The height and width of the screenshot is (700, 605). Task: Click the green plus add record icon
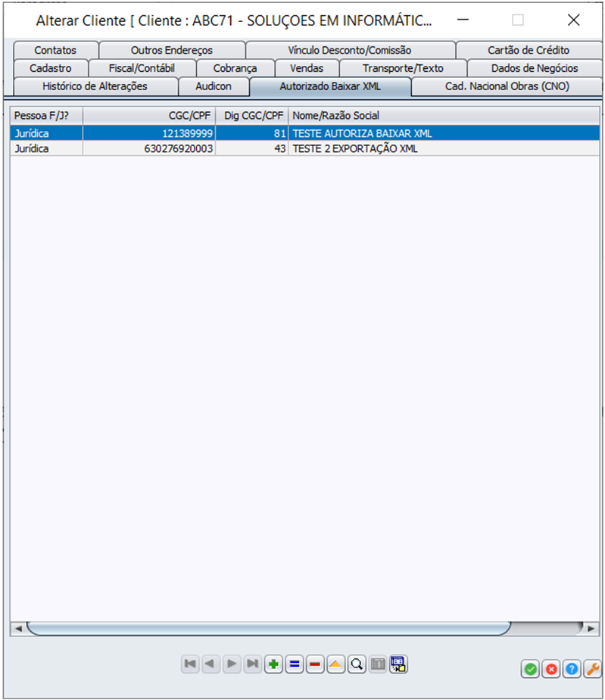pos(273,664)
